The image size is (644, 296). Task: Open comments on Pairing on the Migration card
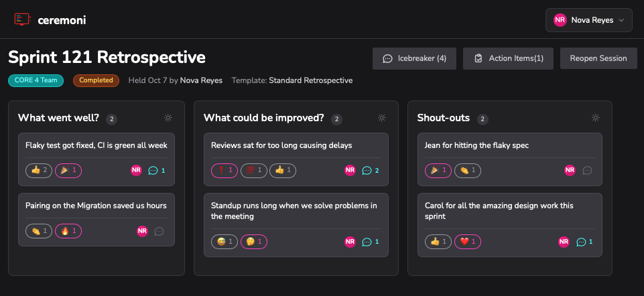tap(159, 232)
